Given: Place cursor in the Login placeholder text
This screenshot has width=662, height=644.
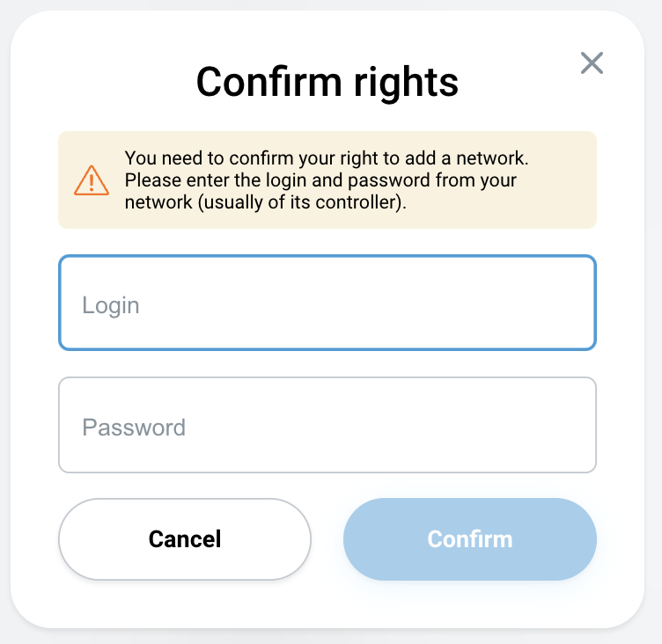Looking at the screenshot, I should tap(111, 305).
